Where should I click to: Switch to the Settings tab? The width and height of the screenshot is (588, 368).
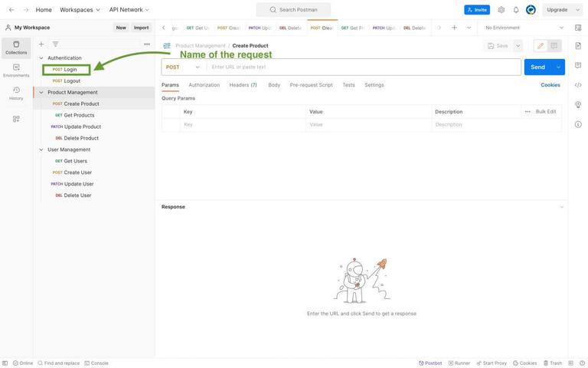pyautogui.click(x=374, y=85)
